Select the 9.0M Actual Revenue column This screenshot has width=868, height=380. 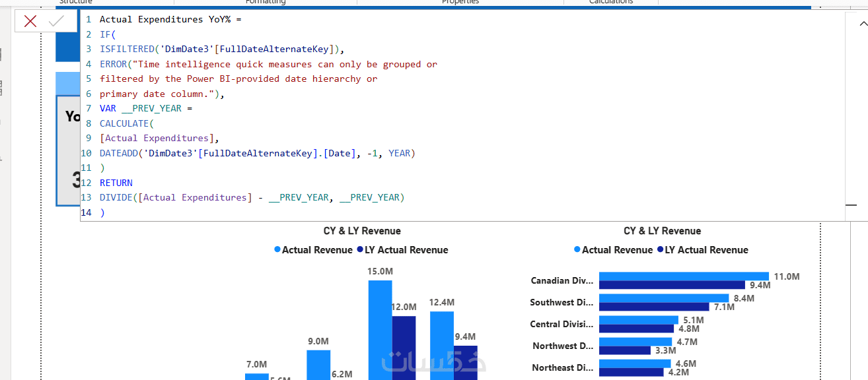pos(318,365)
